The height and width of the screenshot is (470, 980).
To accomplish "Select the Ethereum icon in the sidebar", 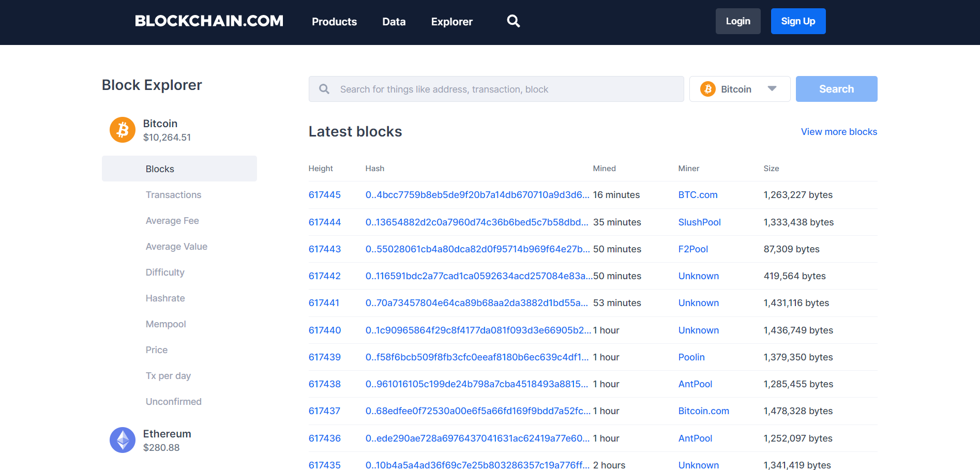I will 122,440.
